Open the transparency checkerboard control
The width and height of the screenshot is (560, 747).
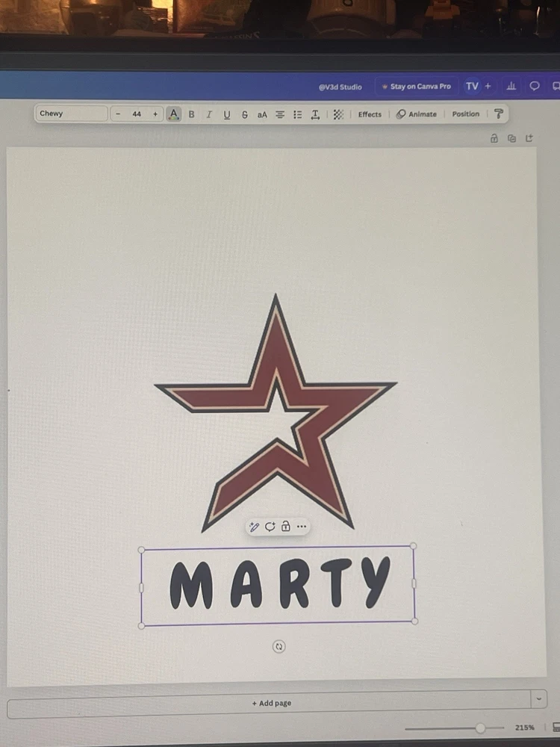338,114
